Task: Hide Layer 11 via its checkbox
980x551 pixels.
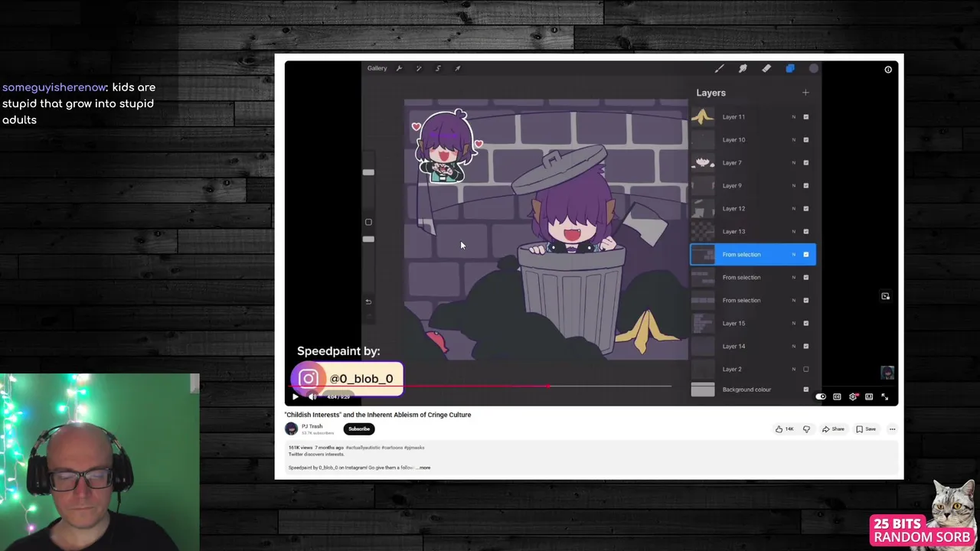Action: pyautogui.click(x=805, y=117)
